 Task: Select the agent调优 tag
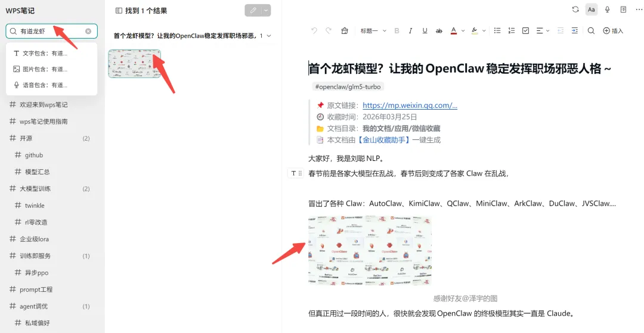[33, 306]
